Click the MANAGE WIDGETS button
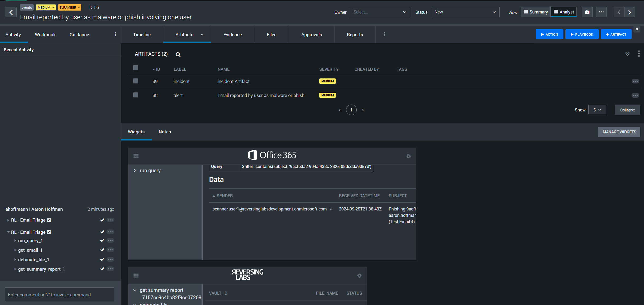The image size is (644, 305). pos(619,132)
